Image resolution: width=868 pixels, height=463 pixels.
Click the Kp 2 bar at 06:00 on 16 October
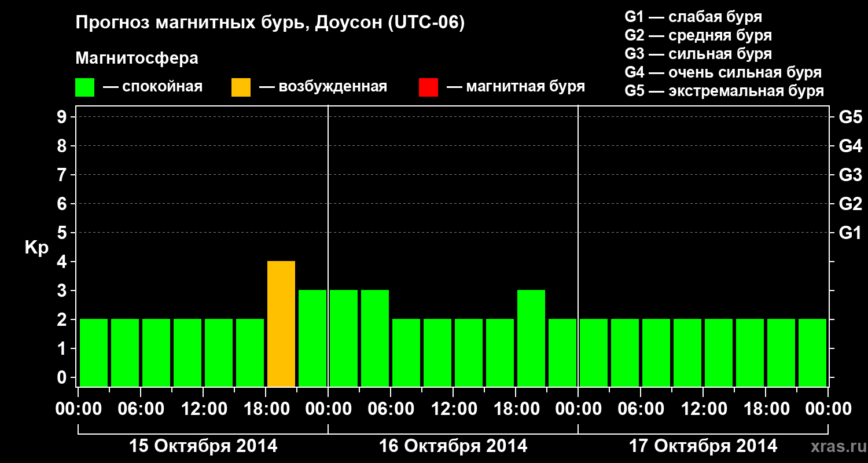click(x=406, y=352)
